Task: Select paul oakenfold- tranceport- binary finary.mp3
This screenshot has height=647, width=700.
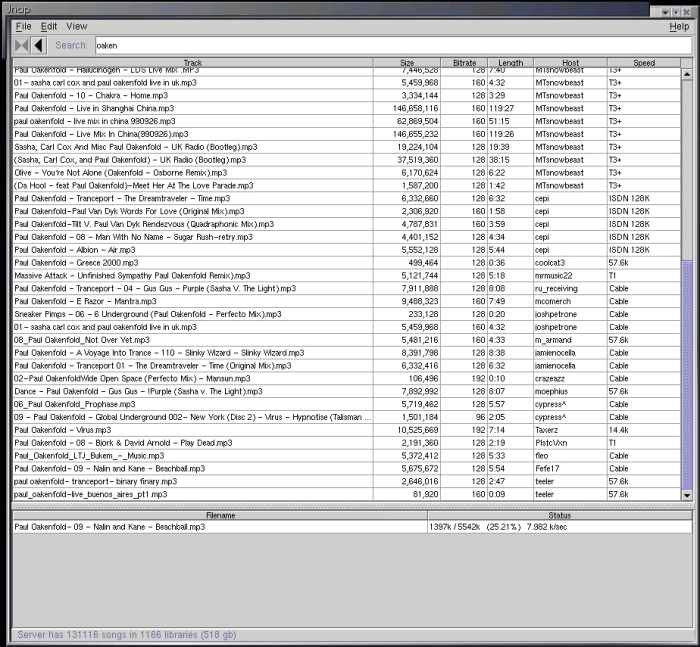Action: click(x=347, y=482)
